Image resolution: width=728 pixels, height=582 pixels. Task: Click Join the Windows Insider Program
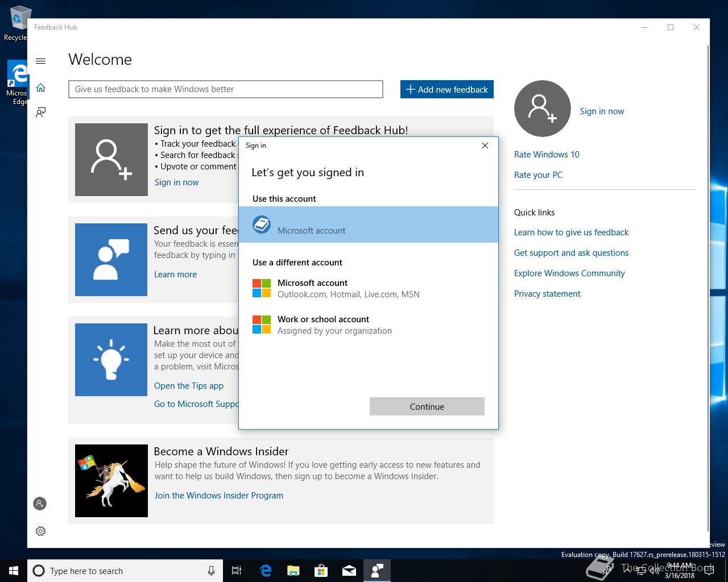point(219,496)
